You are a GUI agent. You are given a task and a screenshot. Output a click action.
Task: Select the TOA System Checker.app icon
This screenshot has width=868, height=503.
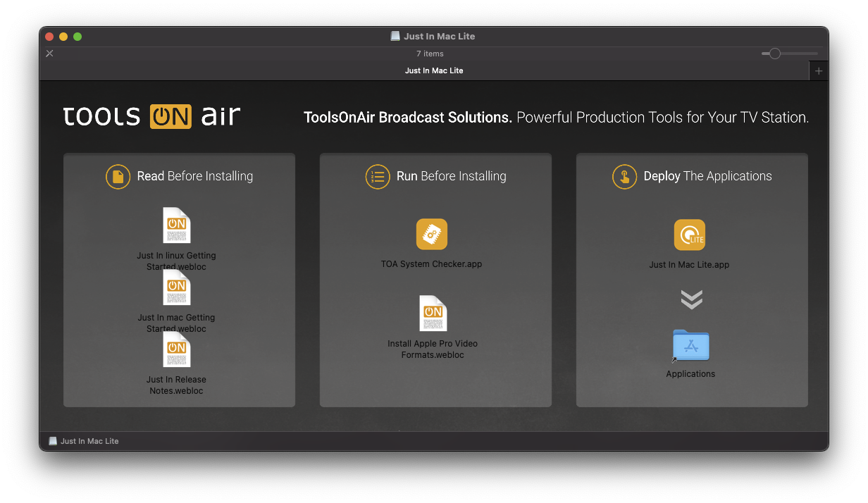(x=432, y=235)
